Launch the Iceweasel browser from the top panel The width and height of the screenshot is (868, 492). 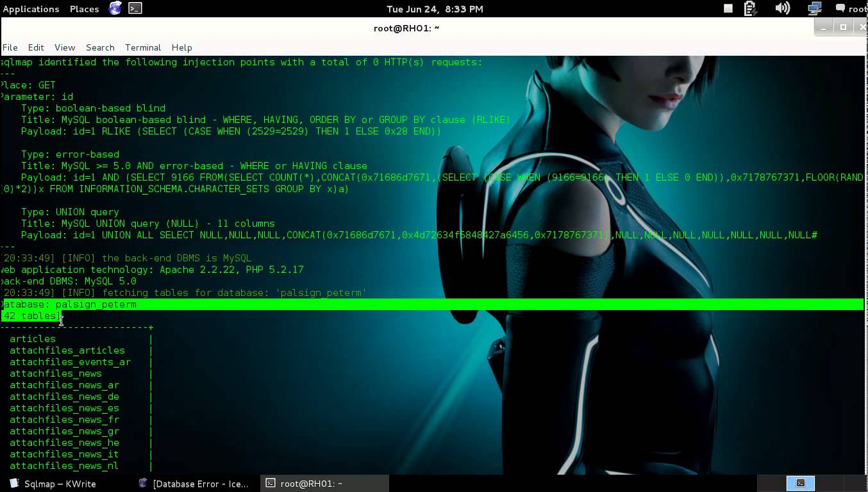coord(115,8)
